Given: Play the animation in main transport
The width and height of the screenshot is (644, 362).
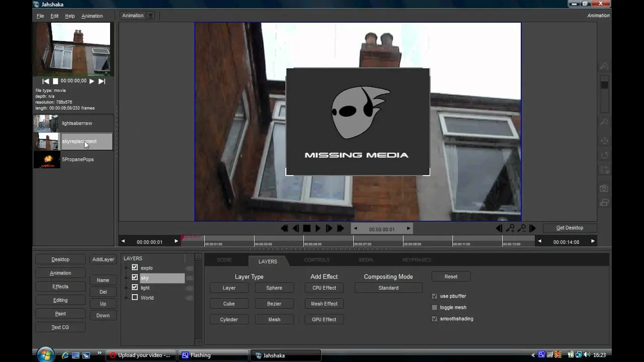Looking at the screenshot, I should [318, 228].
